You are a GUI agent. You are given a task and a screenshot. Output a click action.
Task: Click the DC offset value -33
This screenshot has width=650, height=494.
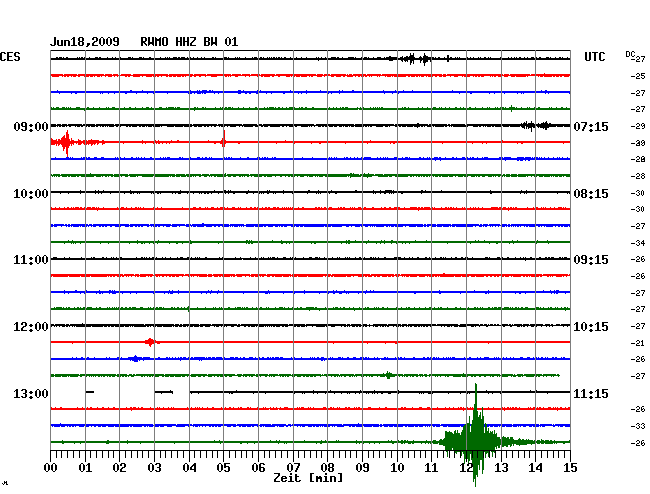pos(638,426)
